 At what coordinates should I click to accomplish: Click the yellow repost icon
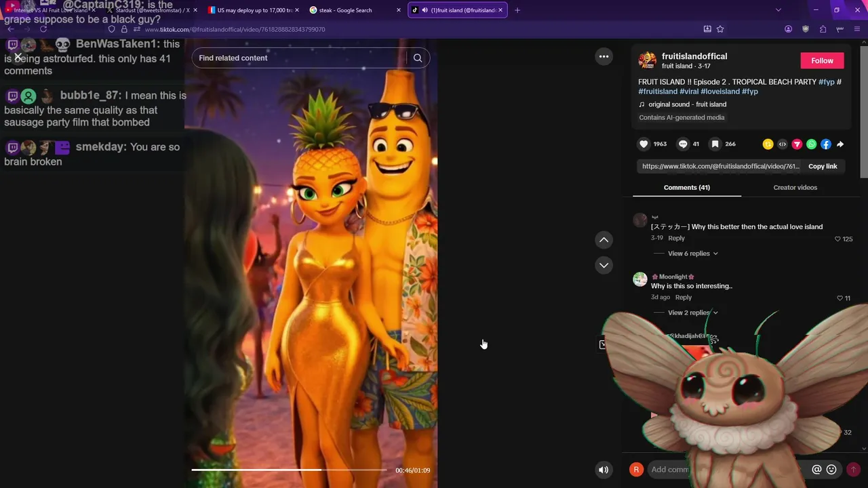(x=768, y=144)
